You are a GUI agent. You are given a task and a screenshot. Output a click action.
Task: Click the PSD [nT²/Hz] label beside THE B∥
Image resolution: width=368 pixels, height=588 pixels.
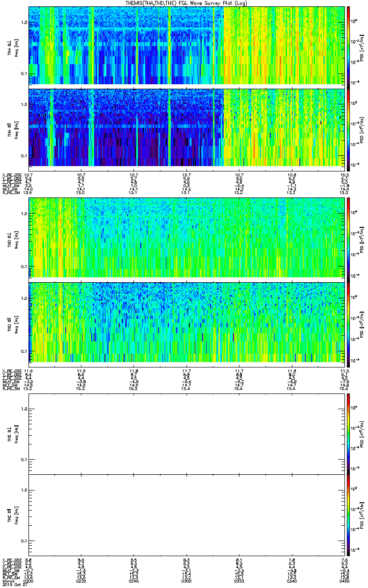362,515
